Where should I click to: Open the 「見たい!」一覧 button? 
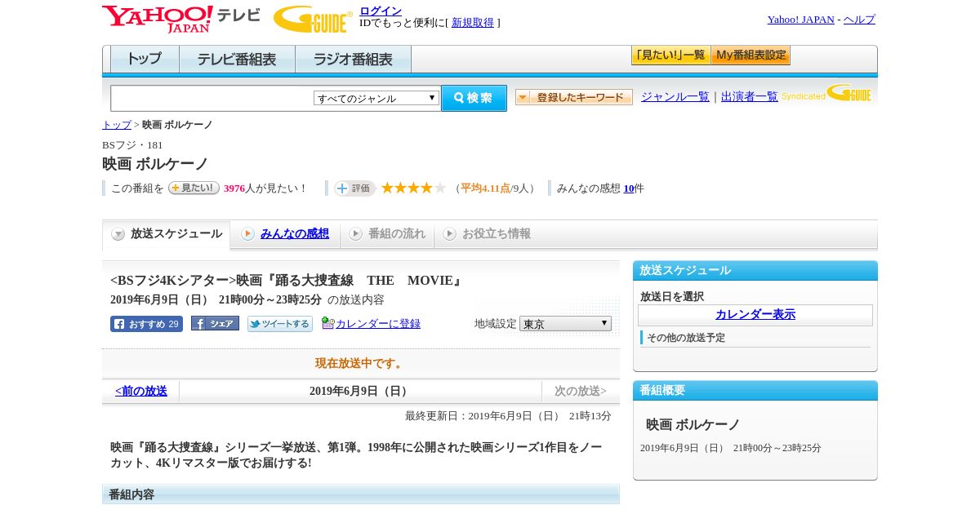(670, 55)
